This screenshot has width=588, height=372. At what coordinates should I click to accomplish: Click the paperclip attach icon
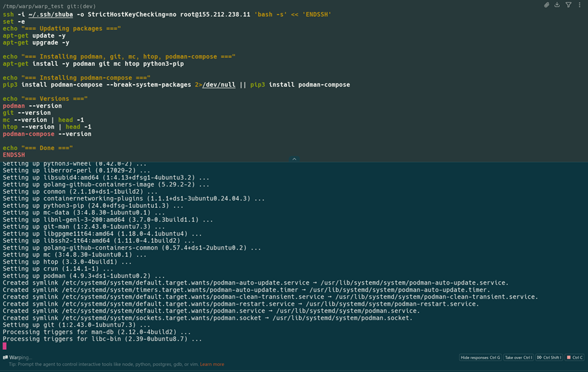(546, 5)
